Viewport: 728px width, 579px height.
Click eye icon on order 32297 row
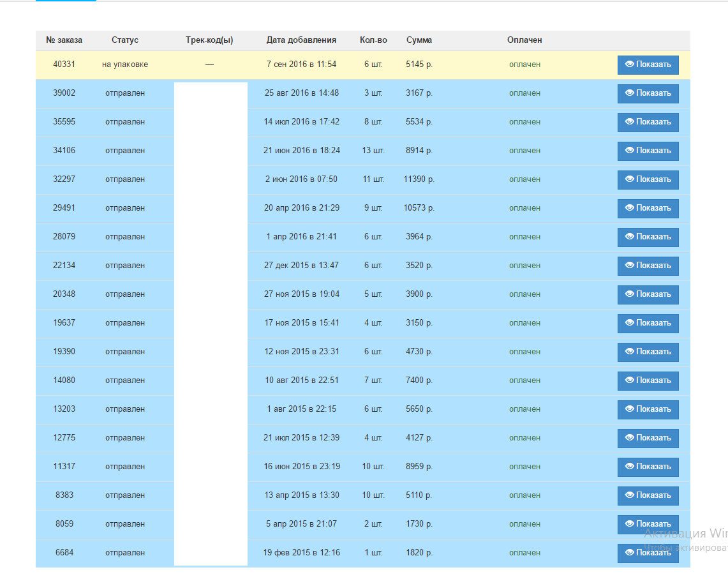629,179
